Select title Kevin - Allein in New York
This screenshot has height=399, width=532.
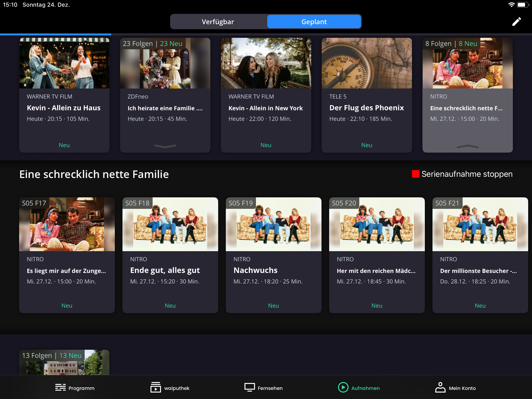(266, 108)
